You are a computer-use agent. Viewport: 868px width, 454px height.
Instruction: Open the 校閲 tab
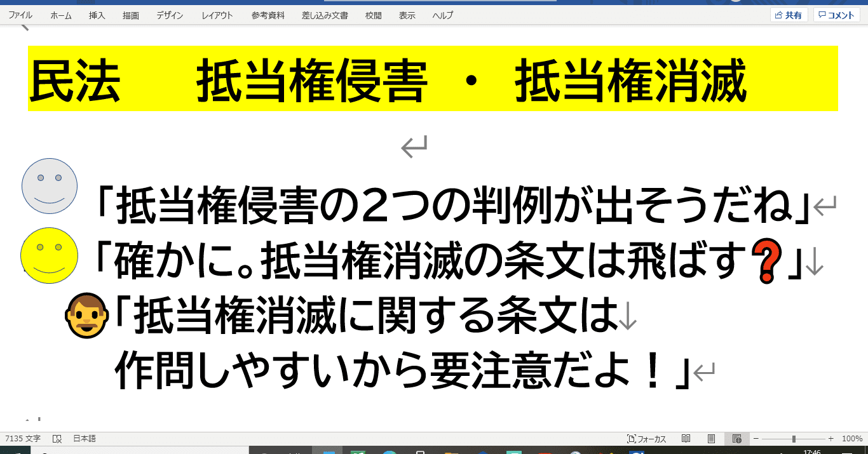pos(373,15)
